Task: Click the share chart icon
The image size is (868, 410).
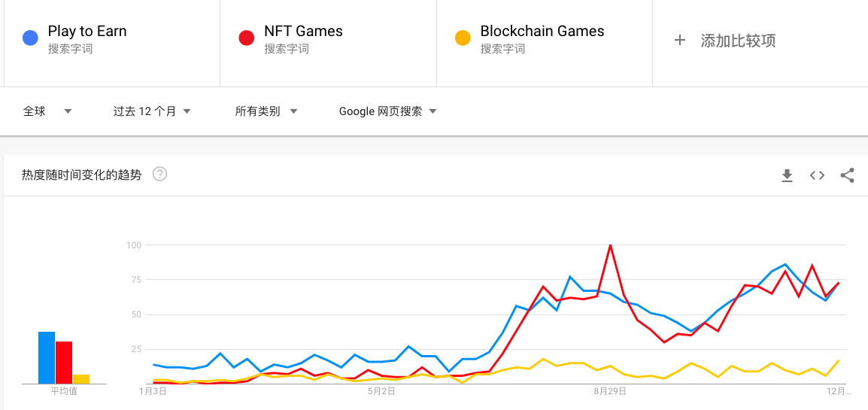Action: 847,175
